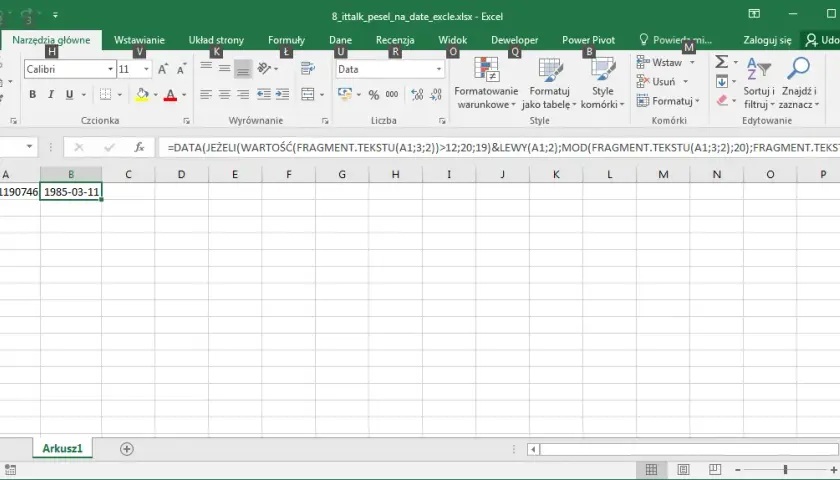Open font color dropdown arrow

pyautogui.click(x=184, y=95)
